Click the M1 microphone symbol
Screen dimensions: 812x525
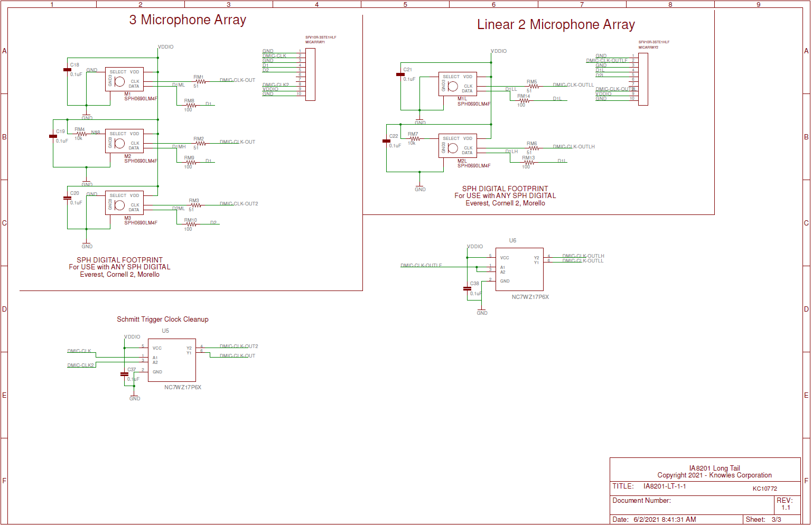click(124, 79)
